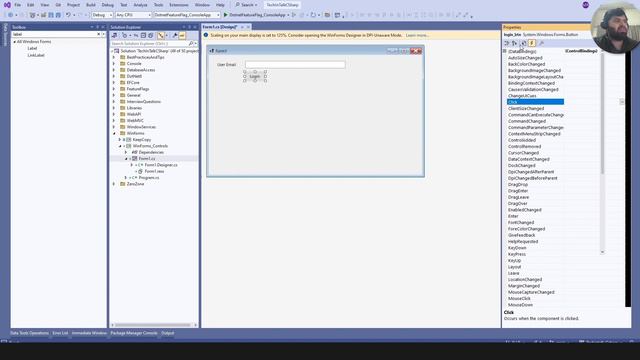Select the Form1.cs file in Solution Explorer

(147, 158)
